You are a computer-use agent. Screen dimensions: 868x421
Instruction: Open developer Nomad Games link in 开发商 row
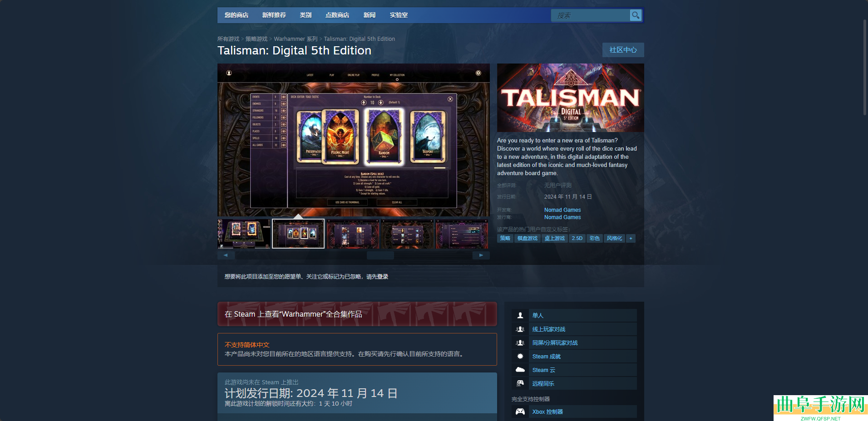[x=562, y=210]
